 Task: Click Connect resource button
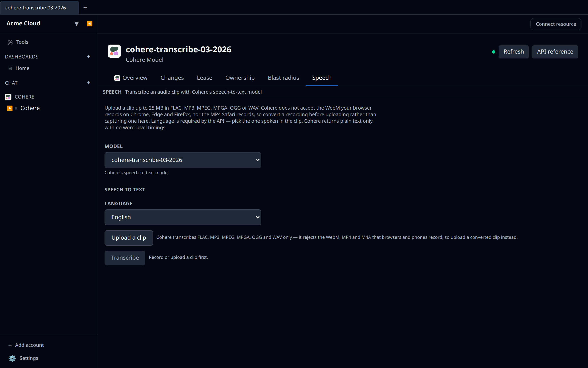pyautogui.click(x=556, y=24)
